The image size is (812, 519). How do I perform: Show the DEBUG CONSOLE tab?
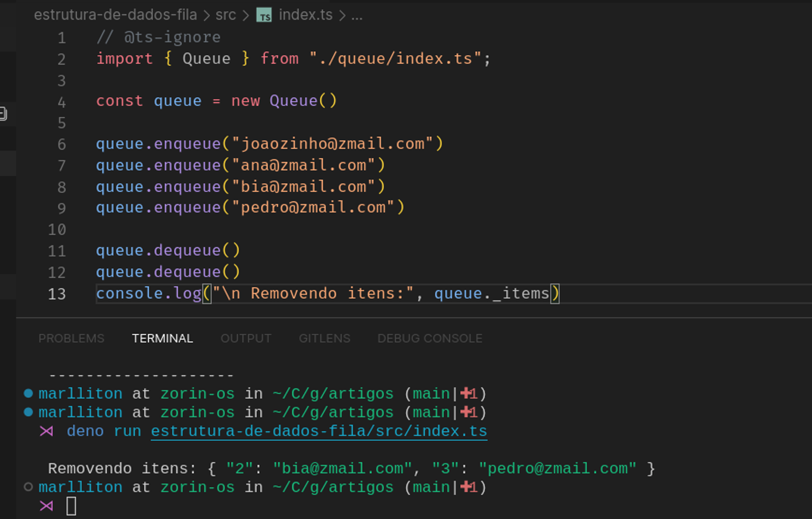[x=429, y=338]
